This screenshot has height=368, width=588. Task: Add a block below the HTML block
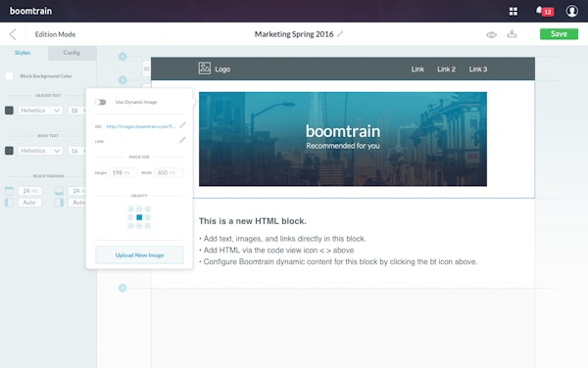122,288
